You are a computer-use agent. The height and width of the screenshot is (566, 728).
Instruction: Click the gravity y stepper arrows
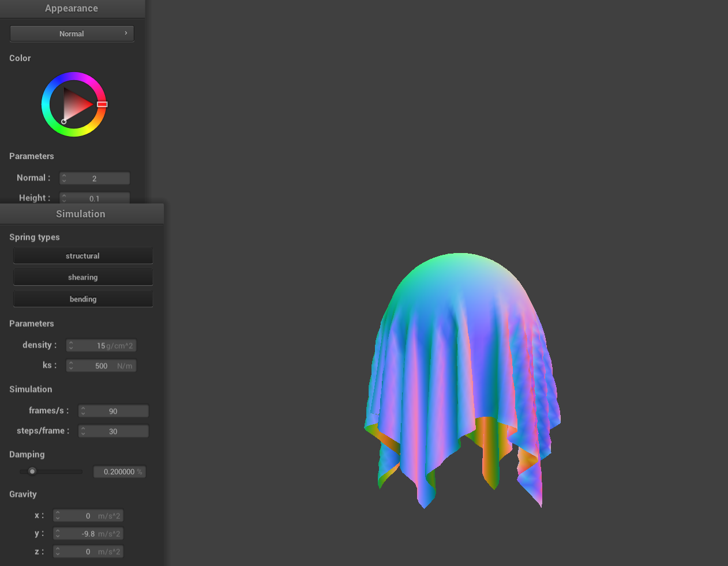tap(58, 534)
